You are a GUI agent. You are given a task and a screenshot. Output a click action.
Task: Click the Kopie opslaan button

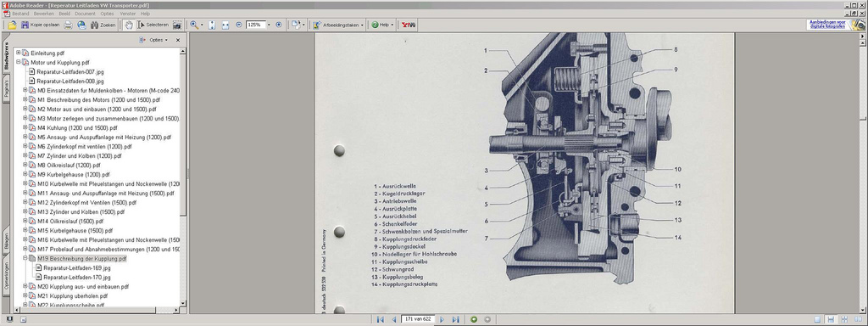pyautogui.click(x=41, y=25)
